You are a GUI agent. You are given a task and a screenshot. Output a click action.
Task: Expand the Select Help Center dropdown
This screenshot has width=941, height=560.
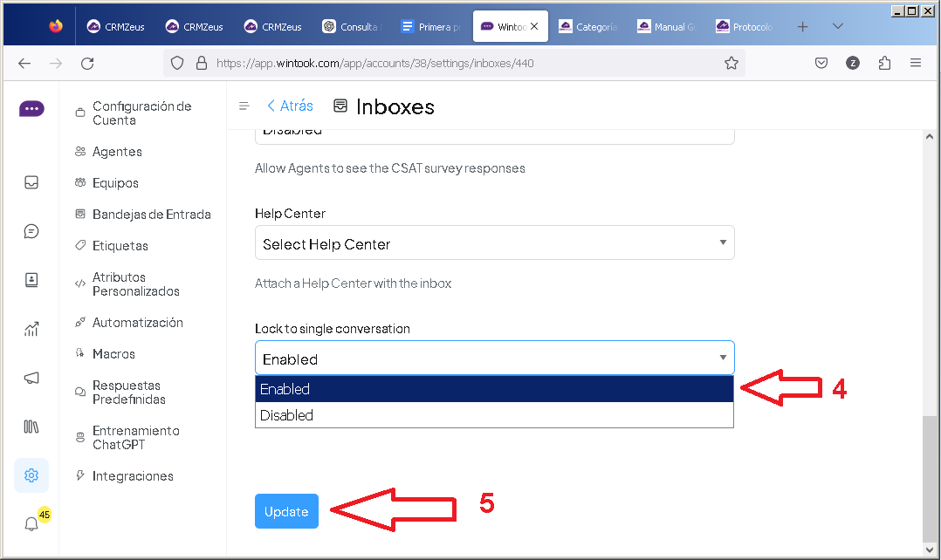494,243
